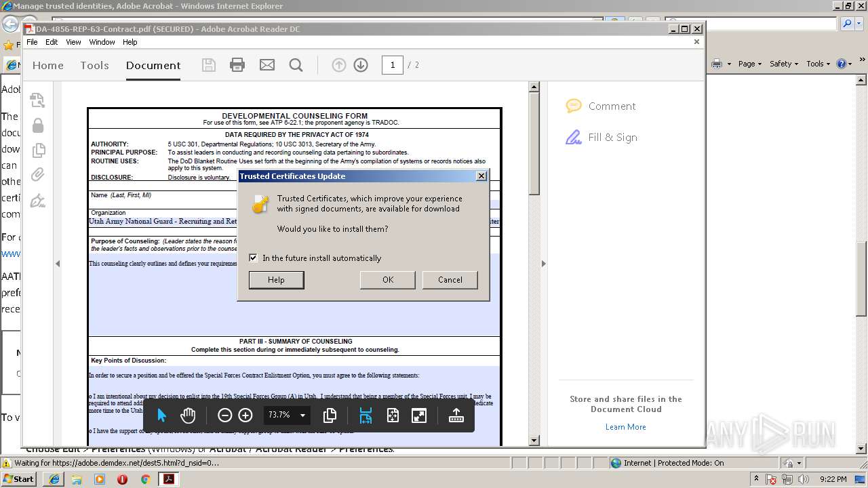The height and width of the screenshot is (488, 868).
Task: Open the Help menu in Acrobat
Action: click(130, 42)
